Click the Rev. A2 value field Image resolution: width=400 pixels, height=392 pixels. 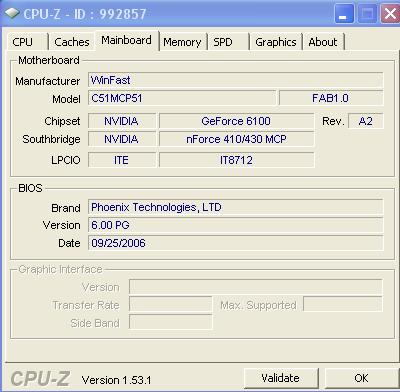366,121
